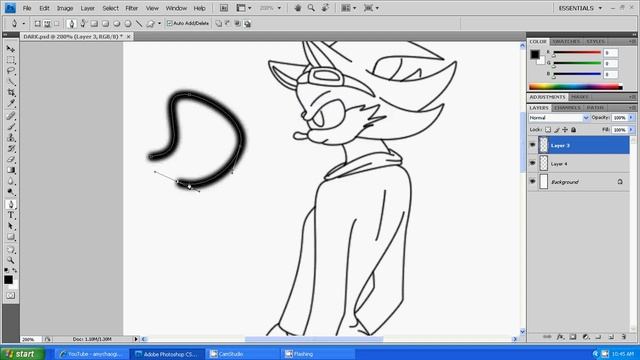Pick the Hand tool in application bar

(298, 8)
